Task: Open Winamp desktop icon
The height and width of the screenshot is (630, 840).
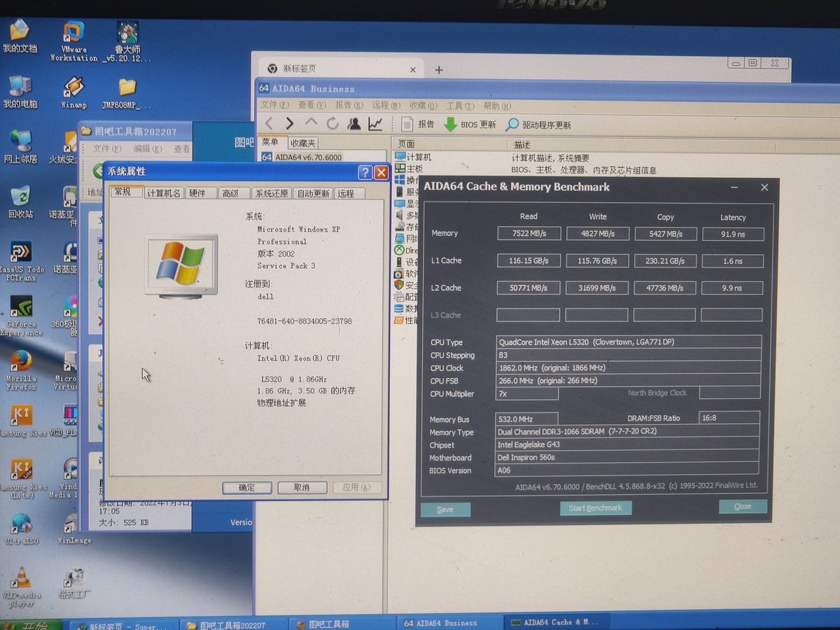Action: [x=73, y=92]
